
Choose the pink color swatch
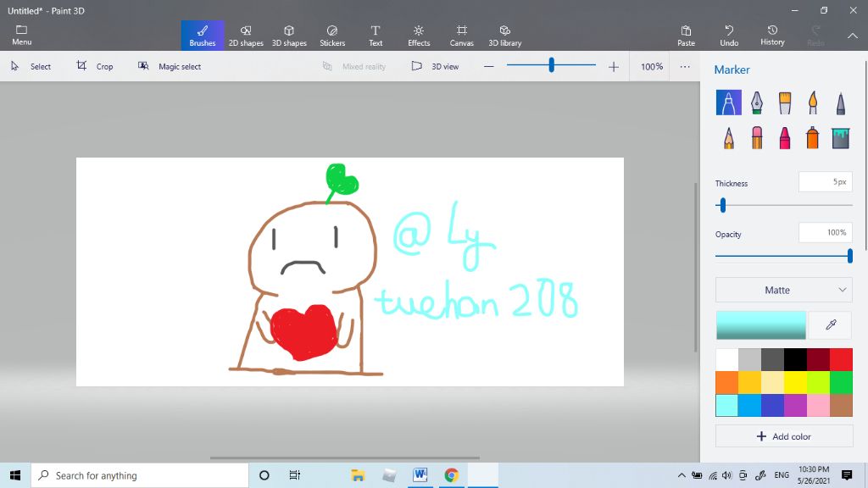point(818,405)
